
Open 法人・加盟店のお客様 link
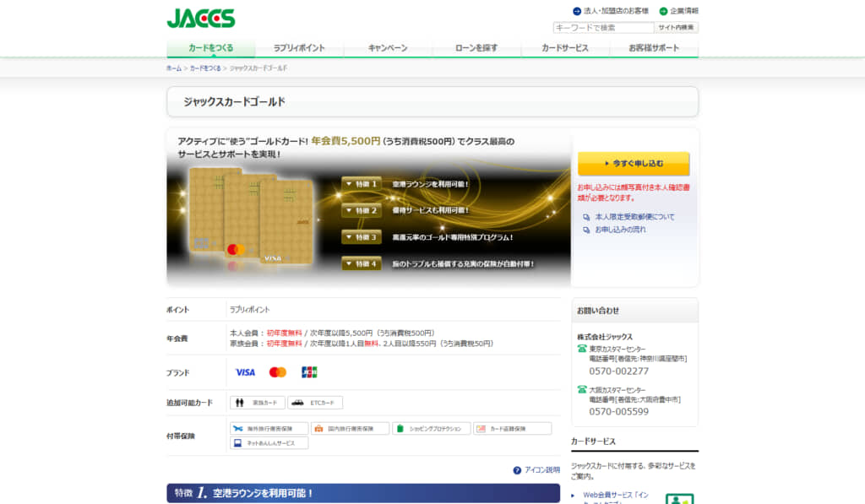(616, 11)
